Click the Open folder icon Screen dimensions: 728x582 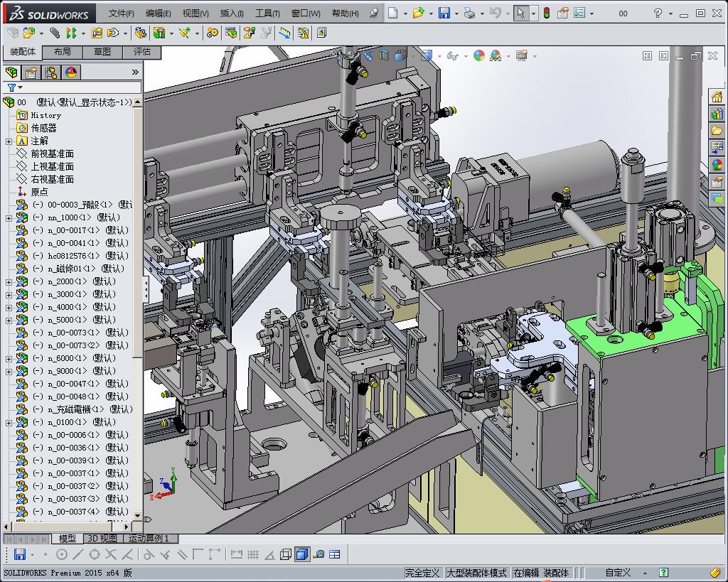(418, 13)
